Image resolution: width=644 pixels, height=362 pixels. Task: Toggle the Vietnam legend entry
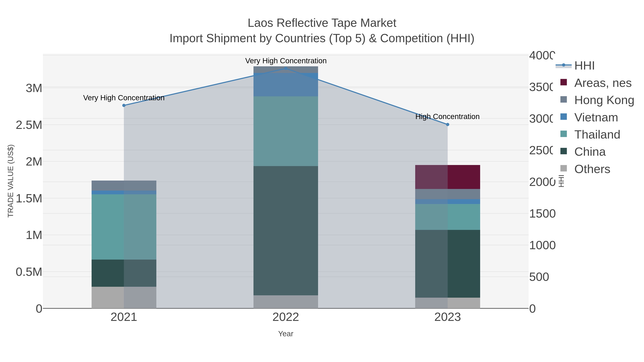pos(589,117)
